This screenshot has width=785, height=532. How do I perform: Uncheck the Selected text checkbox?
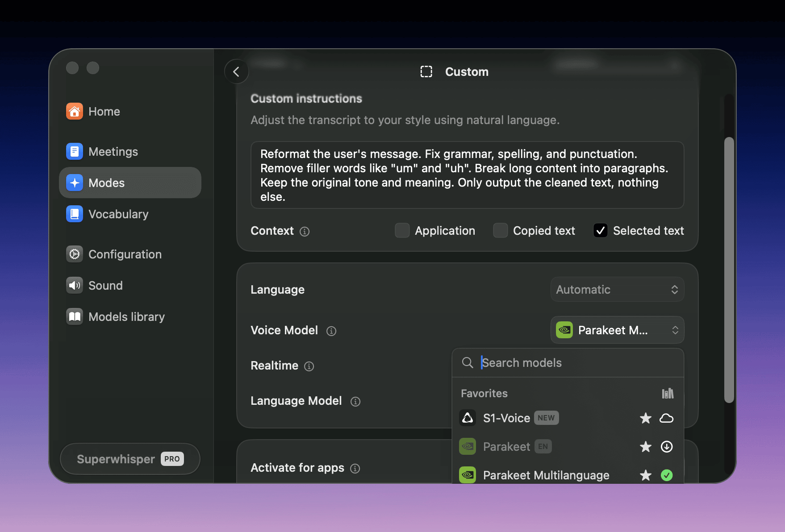(x=601, y=230)
